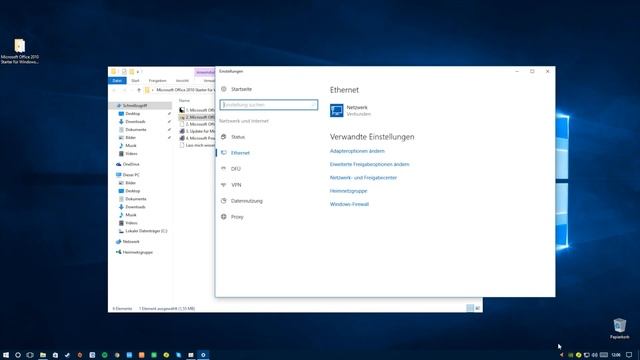Switch Explorer to details view icon
Screen dimensions: 640x360
(470, 308)
